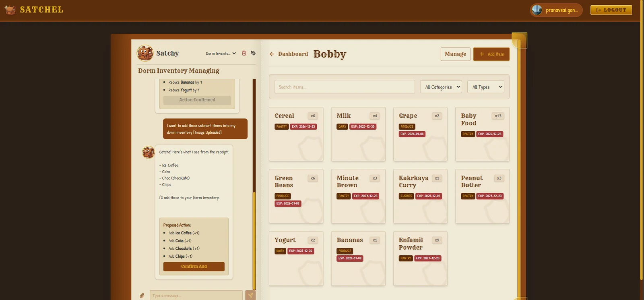644x300 pixels.
Task: Select the Grape item card
Action: tap(420, 134)
